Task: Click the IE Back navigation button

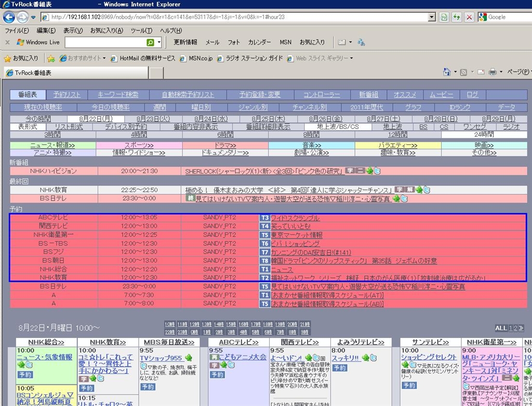Action: point(9,17)
